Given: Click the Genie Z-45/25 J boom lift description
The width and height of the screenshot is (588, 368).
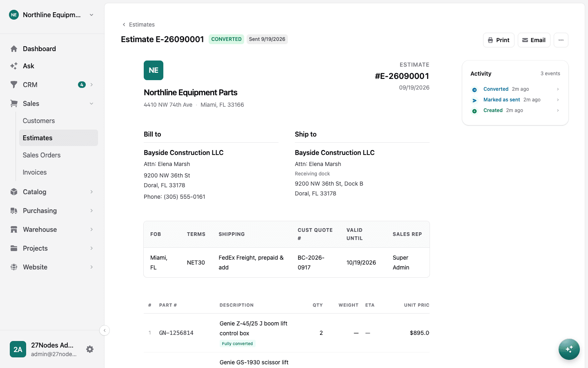Looking at the screenshot, I should point(254,328).
